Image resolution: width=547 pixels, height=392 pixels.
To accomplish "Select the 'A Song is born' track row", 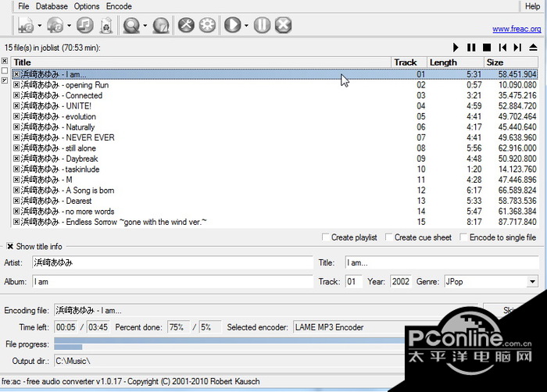I will click(275, 190).
